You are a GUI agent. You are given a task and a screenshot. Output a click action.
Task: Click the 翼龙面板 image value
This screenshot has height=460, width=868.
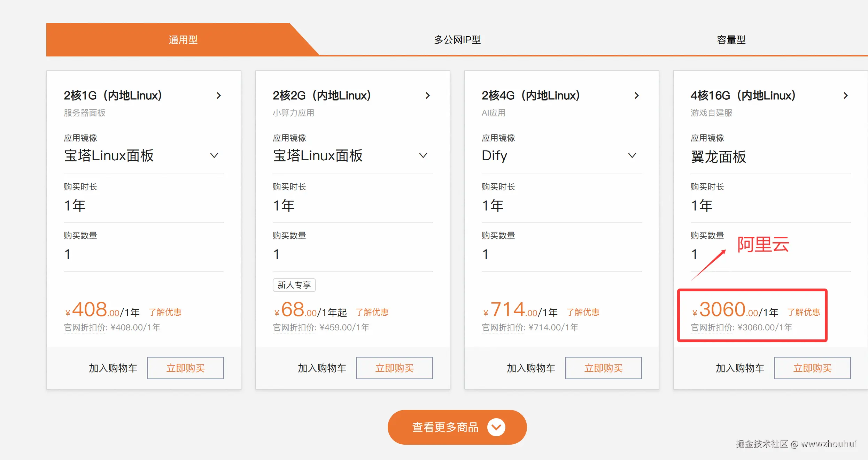pyautogui.click(x=719, y=157)
